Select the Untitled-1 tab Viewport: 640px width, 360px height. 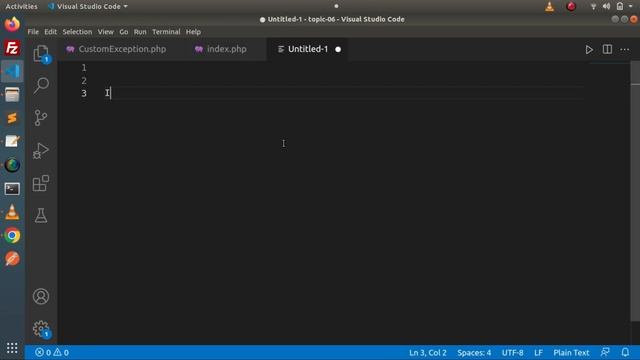point(308,49)
